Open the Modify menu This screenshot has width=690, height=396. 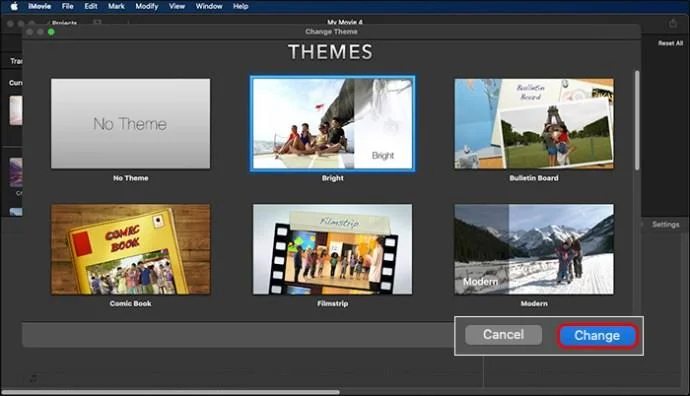(147, 6)
